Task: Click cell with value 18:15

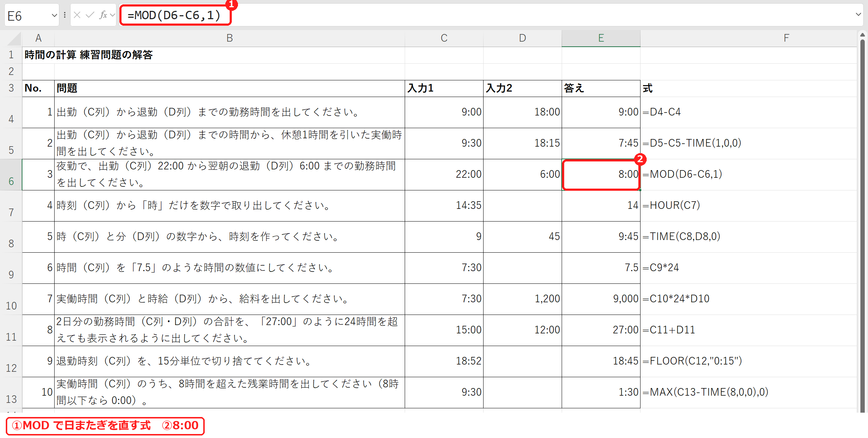Action: coord(523,143)
